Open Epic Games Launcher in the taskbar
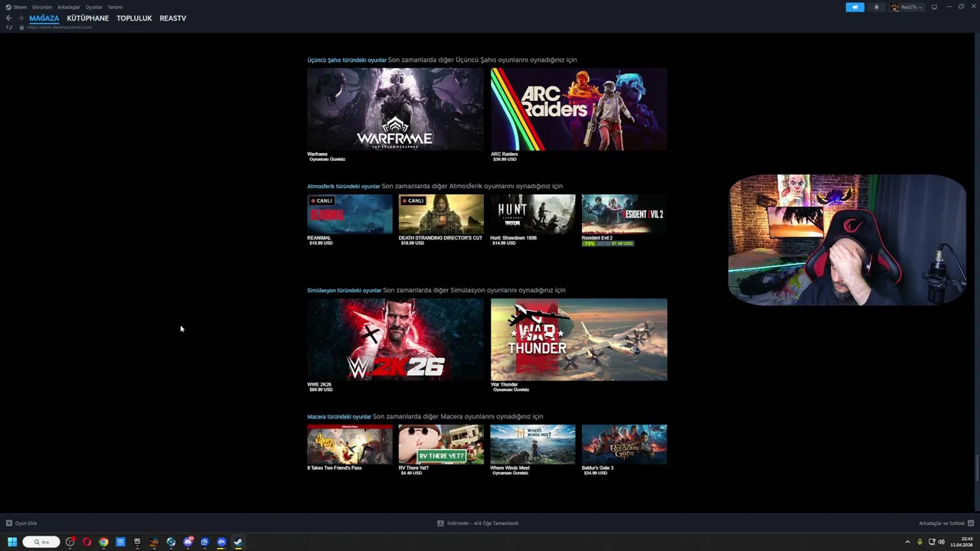Screen dimensions: 980x551 click(x=137, y=542)
